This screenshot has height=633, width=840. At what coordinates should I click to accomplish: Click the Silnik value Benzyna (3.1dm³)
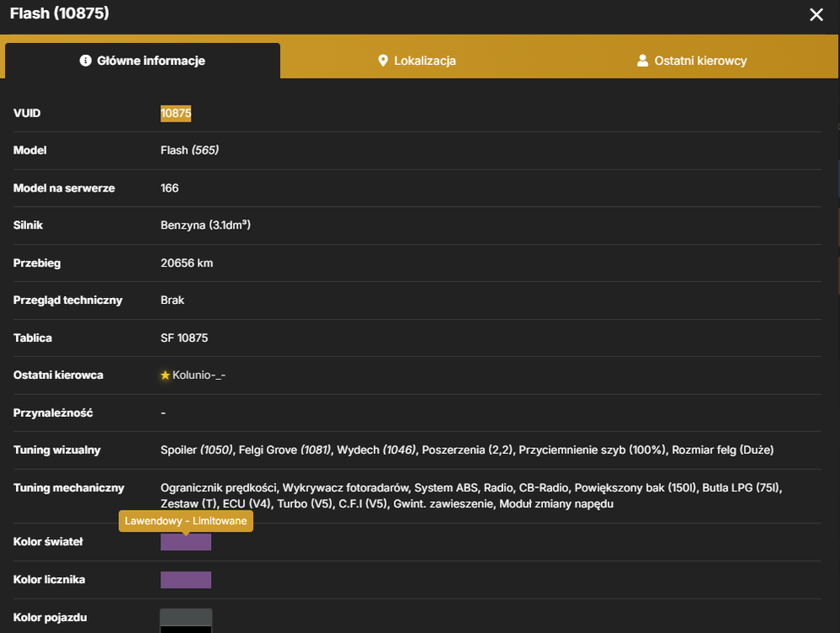click(x=206, y=225)
